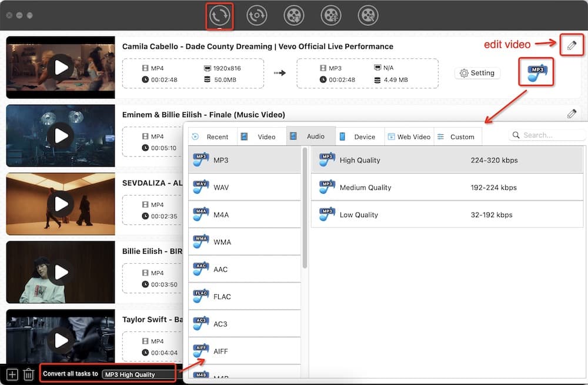Viewport: 588px width, 385px height.
Task: Open the second circular-arrow icon in top toolbar
Action: tap(256, 16)
